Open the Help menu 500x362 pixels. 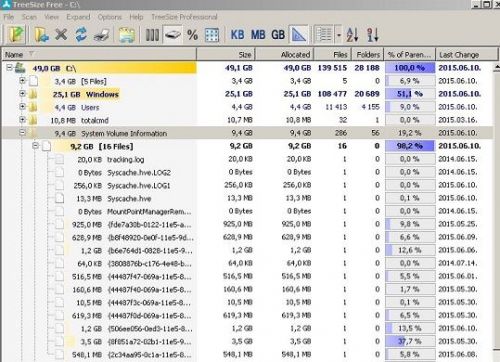coord(136,17)
